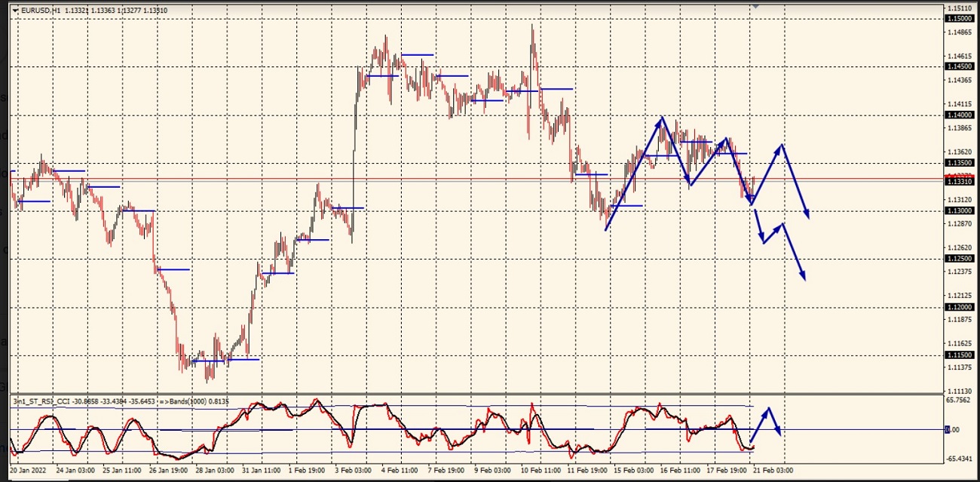Click the 1.12125 price axis label
This screenshot has height=482, width=980.
tap(960, 296)
